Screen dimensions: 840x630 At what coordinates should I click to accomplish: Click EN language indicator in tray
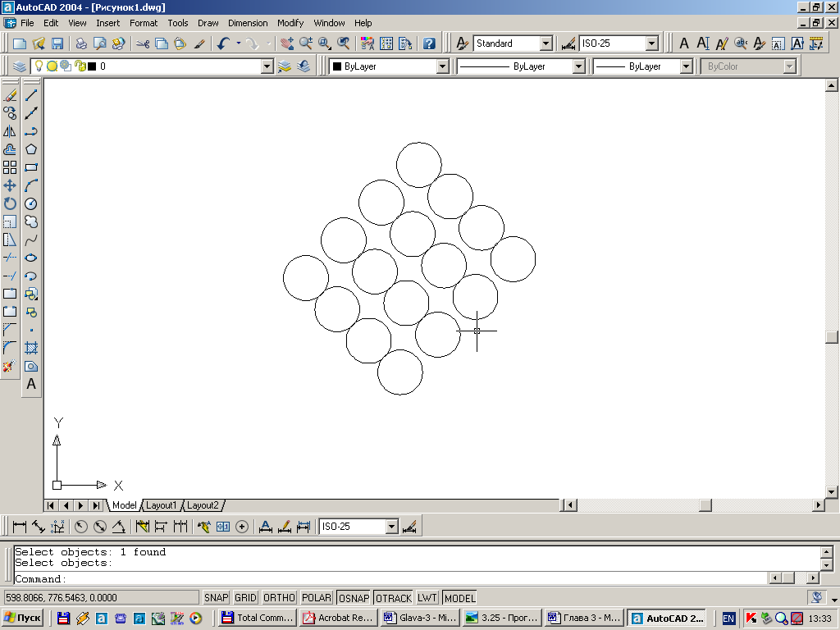point(728,619)
